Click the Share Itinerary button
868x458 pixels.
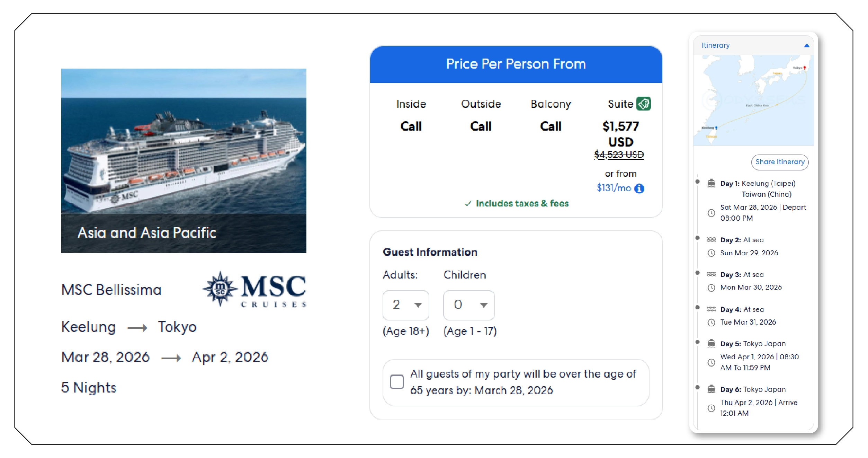tap(780, 162)
